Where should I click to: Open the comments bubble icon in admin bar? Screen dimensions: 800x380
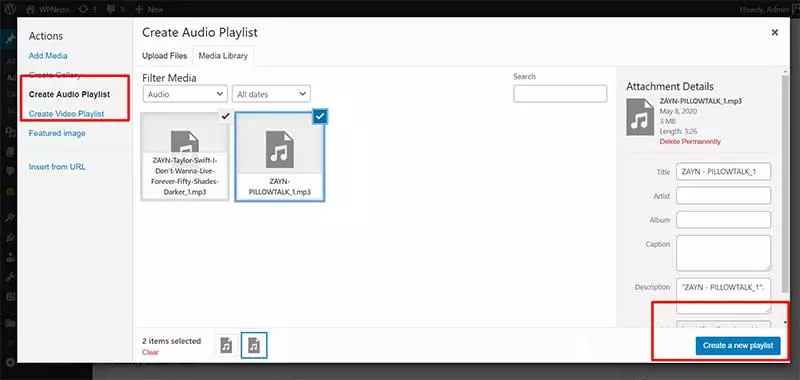coord(111,9)
